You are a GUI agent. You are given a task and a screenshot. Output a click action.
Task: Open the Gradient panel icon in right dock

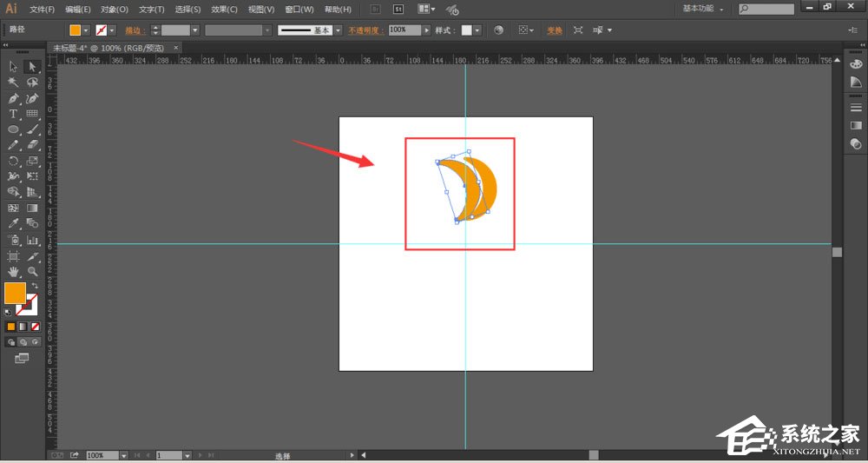[856, 126]
